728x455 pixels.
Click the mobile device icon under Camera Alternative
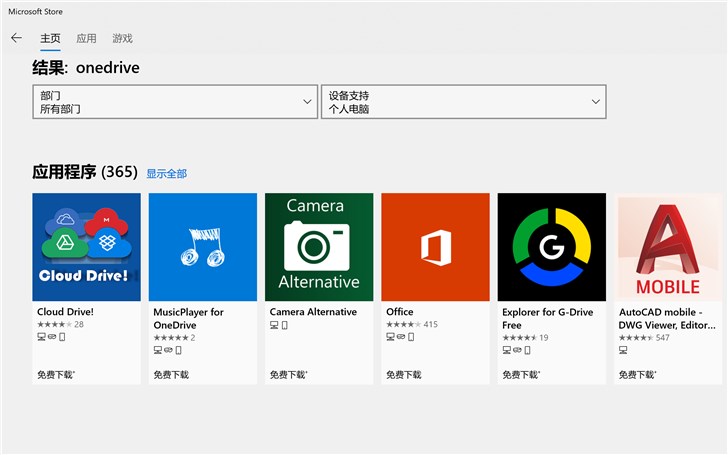tap(285, 325)
